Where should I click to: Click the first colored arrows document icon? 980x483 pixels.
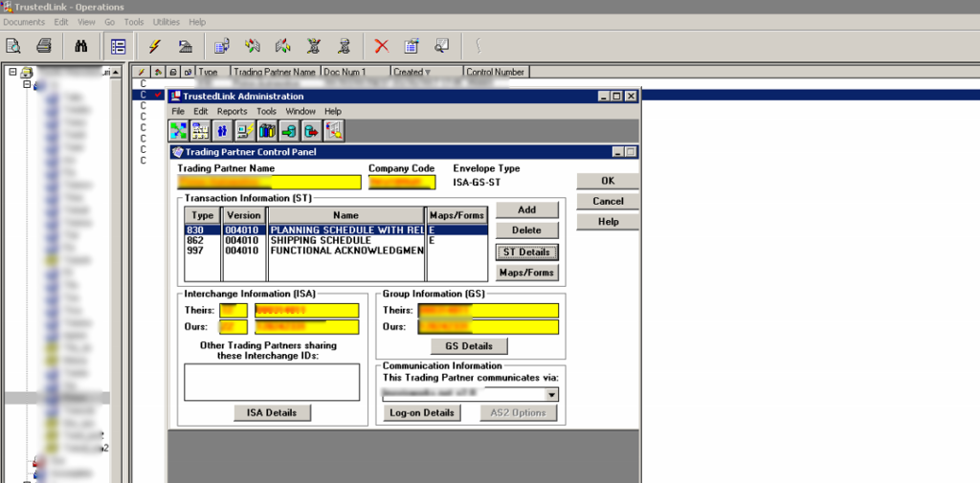253,46
